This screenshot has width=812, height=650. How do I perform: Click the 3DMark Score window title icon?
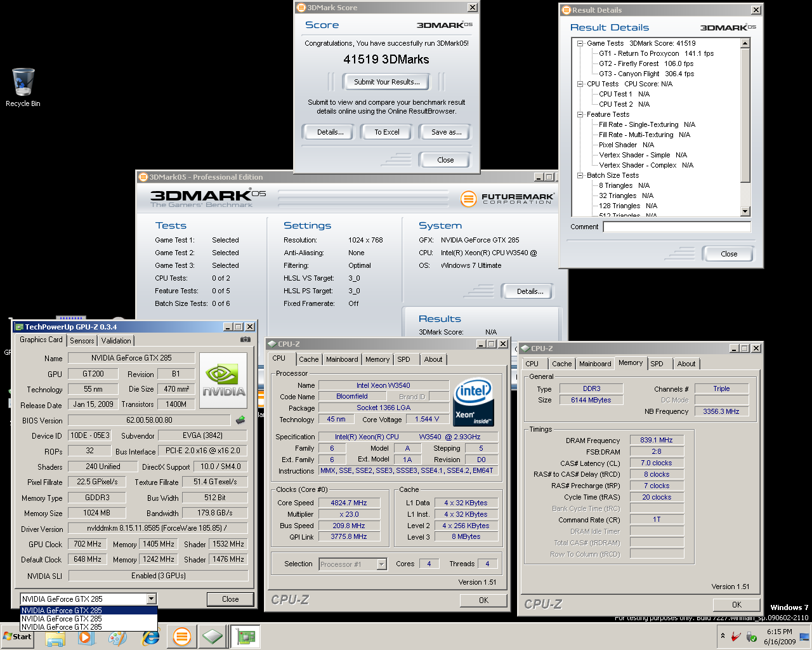pos(301,8)
